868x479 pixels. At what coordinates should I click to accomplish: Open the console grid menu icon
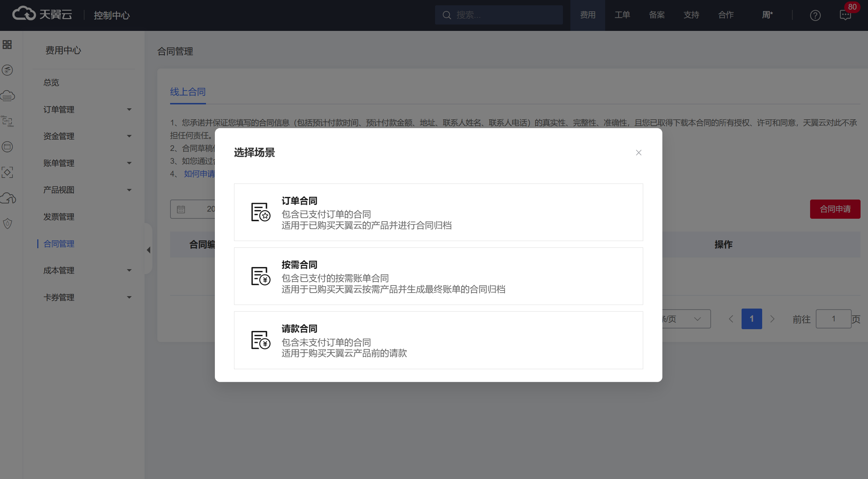[7, 45]
